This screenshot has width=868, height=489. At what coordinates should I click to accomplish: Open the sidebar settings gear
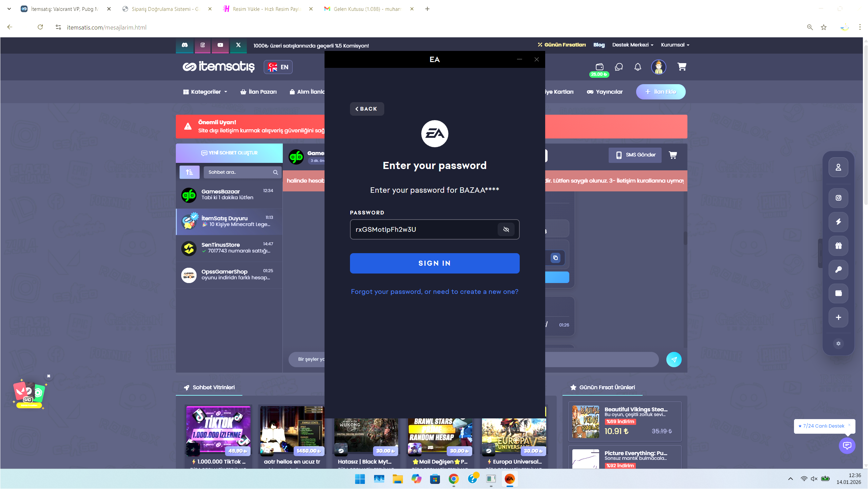[x=838, y=344]
